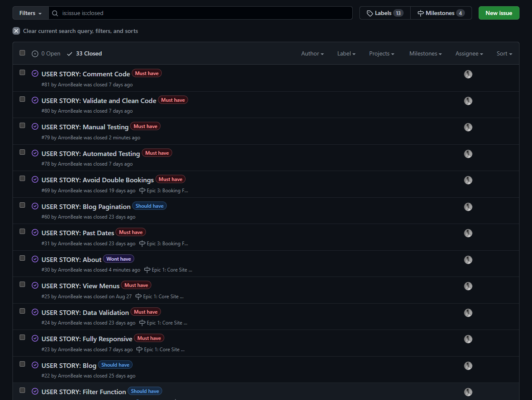Open issue USER STORY: Blog Pagination

(x=86, y=206)
